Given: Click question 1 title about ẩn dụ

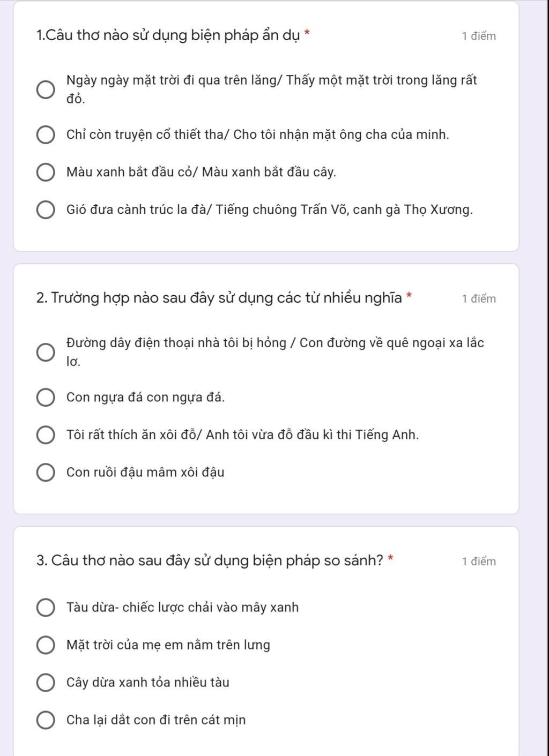Looking at the screenshot, I should 169,36.
